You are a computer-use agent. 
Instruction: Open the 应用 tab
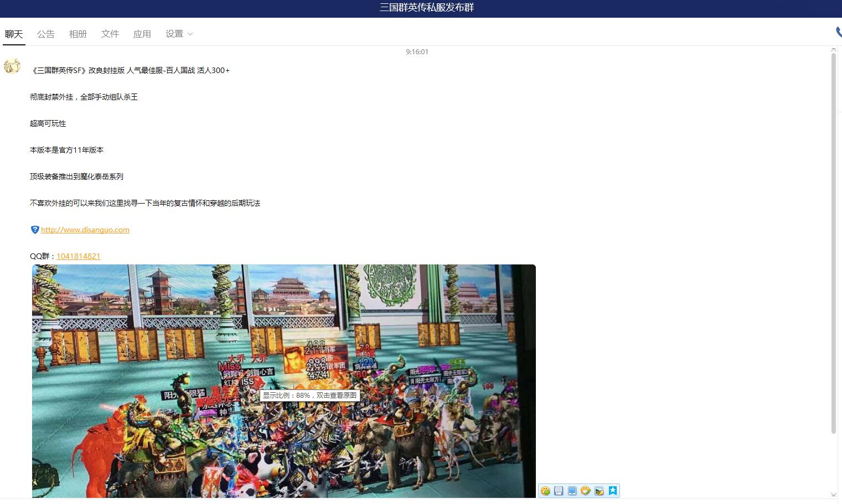142,34
